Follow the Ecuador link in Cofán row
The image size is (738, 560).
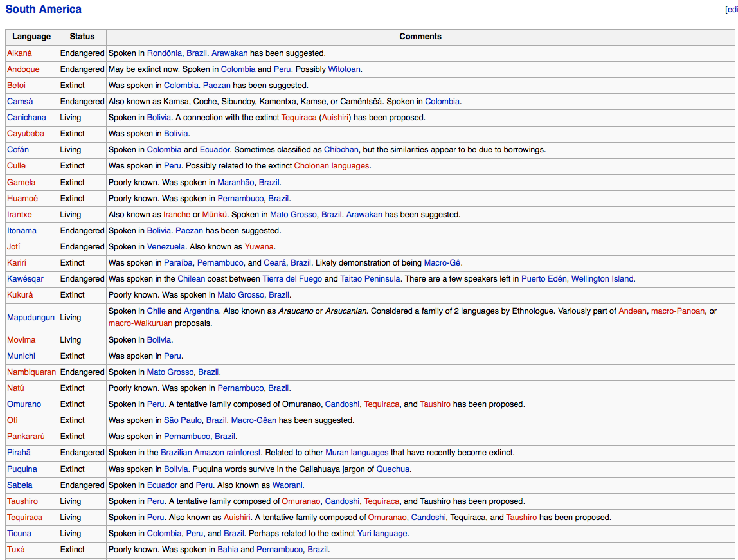pos(215,149)
